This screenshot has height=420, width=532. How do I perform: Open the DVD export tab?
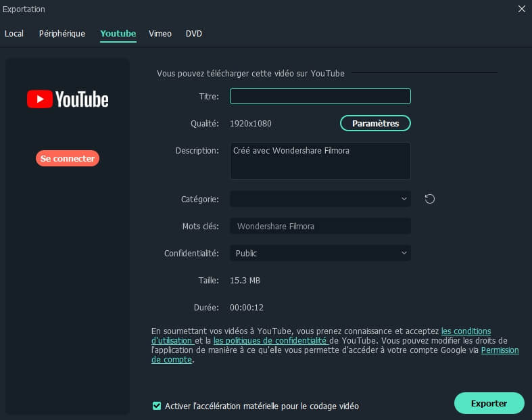(x=194, y=34)
